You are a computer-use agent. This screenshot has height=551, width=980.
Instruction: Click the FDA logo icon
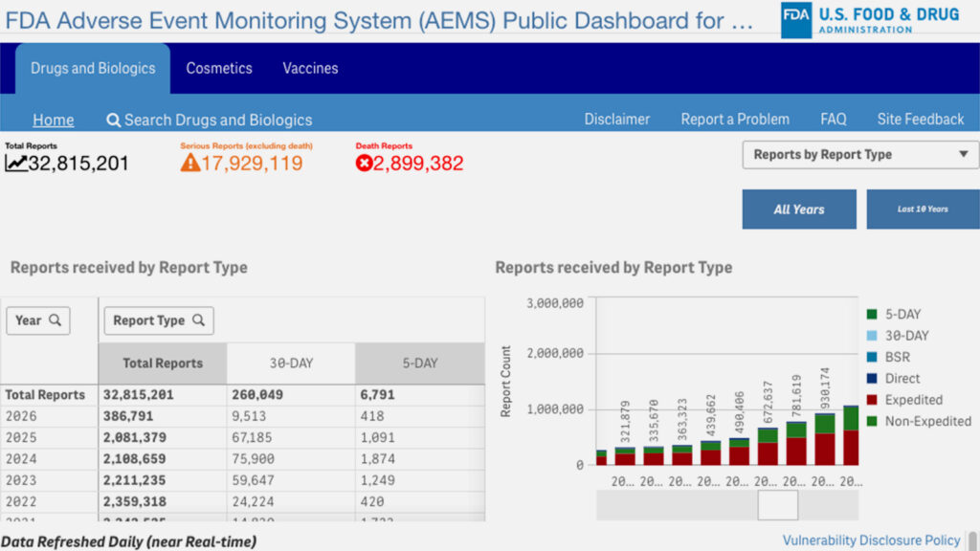coord(796,19)
